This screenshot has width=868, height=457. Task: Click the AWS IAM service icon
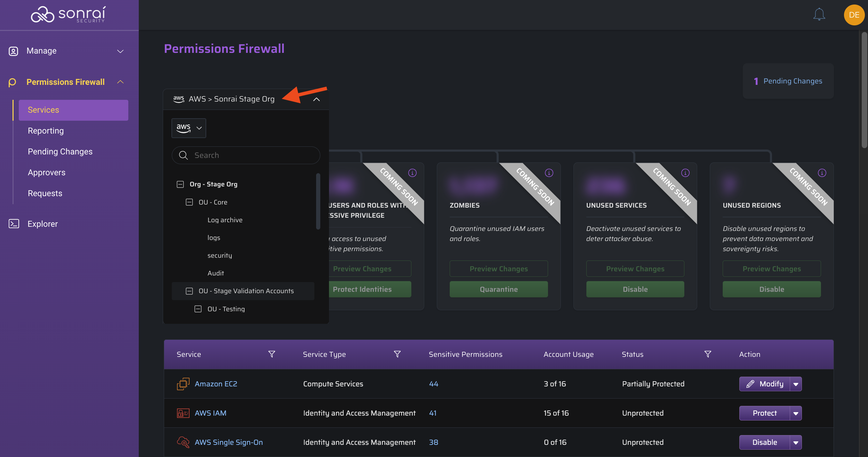point(183,413)
